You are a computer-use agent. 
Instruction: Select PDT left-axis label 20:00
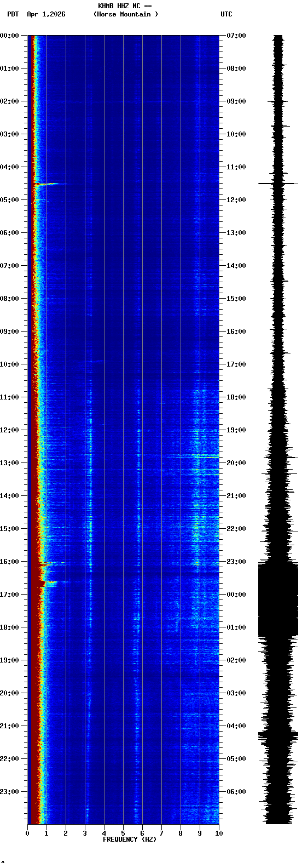[x=9, y=693]
